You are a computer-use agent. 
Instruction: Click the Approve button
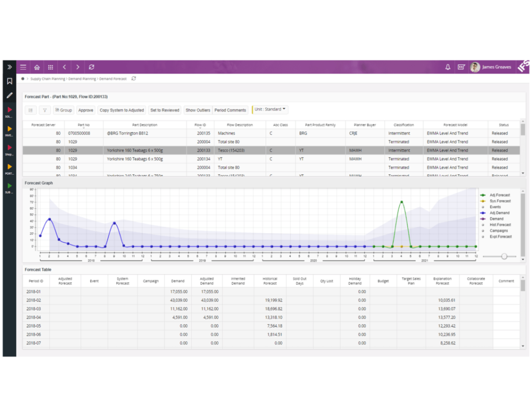click(x=85, y=110)
